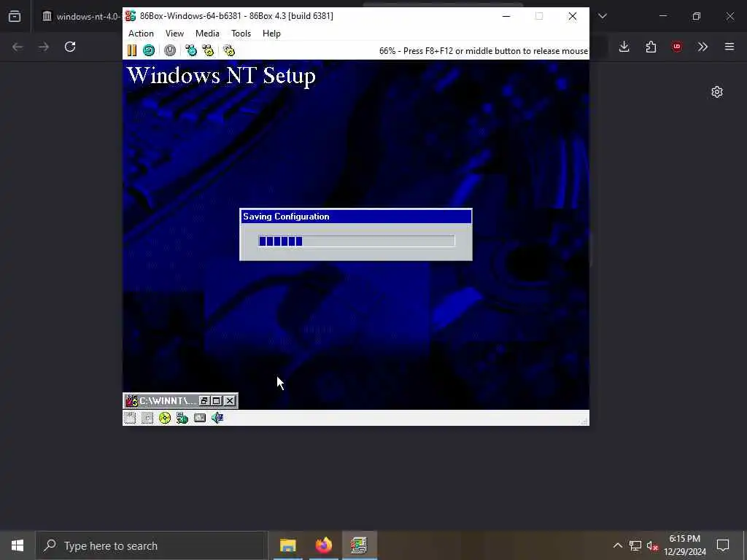Click the 86Box window title bar icon
This screenshot has width=747, height=560.
pyautogui.click(x=131, y=16)
